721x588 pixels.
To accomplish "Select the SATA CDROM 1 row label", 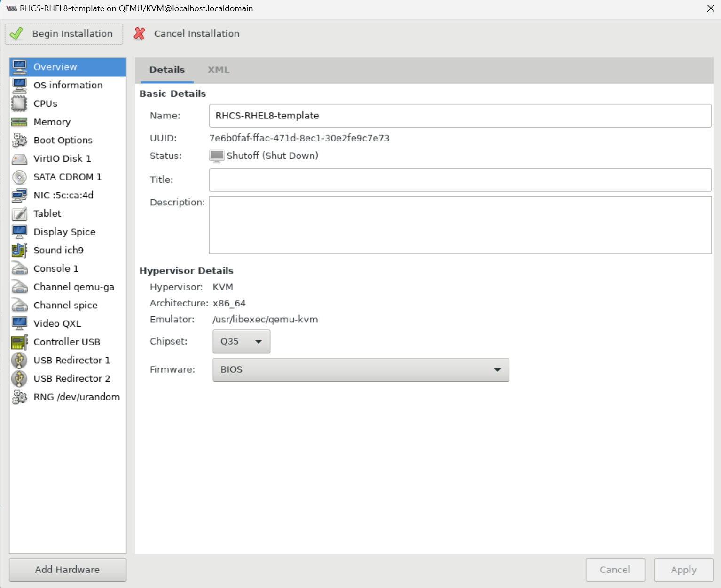I will 68,177.
